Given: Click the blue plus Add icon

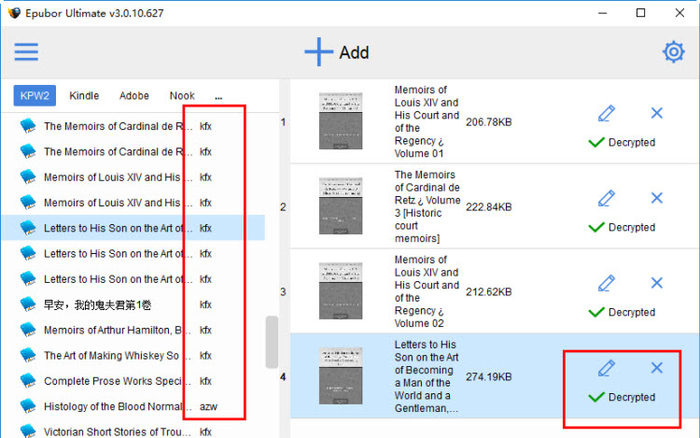Looking at the screenshot, I should click(318, 52).
